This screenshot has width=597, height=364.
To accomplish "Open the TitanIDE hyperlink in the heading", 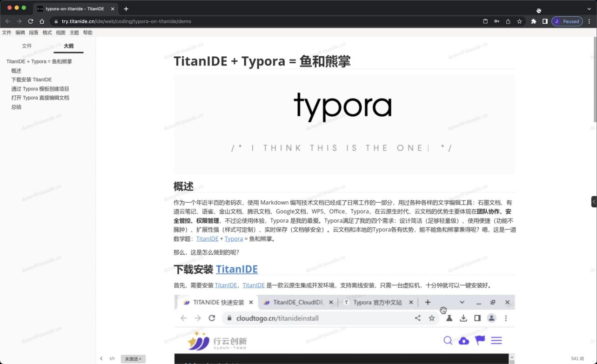I will pyautogui.click(x=237, y=269).
